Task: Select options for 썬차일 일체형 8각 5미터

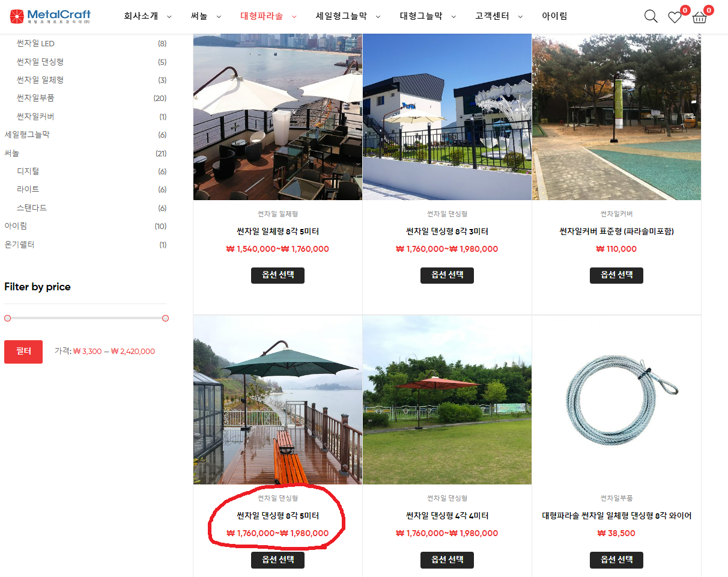Action: coord(278,275)
